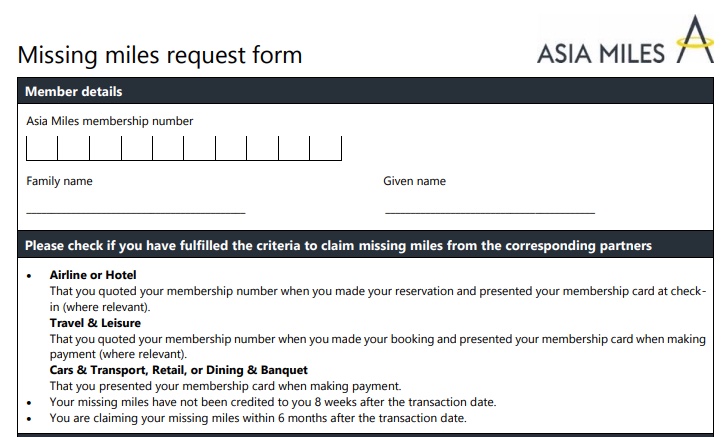This screenshot has height=437, width=724.
Task: Select the fifth membership number digit box
Action: point(168,148)
